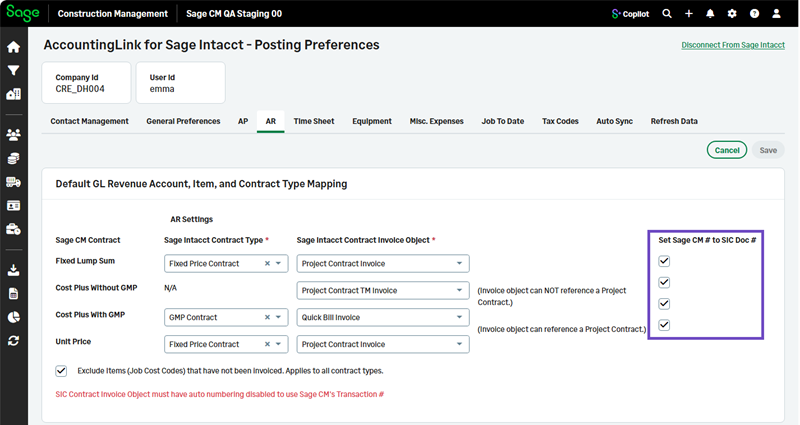800x425 pixels.
Task: Open Fixed Lump Sum Project Contract Invoice dropdown
Action: point(383,264)
